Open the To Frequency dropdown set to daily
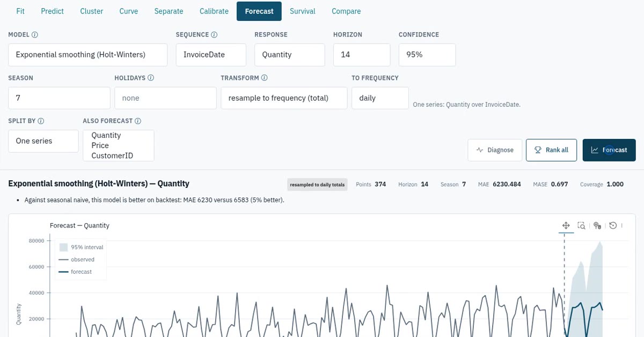The width and height of the screenshot is (644, 337). 380,98
